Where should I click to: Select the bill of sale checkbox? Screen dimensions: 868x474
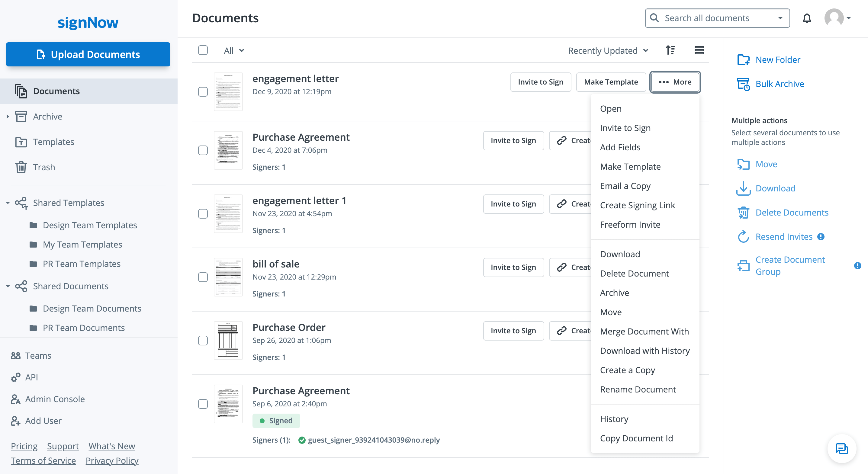(203, 277)
